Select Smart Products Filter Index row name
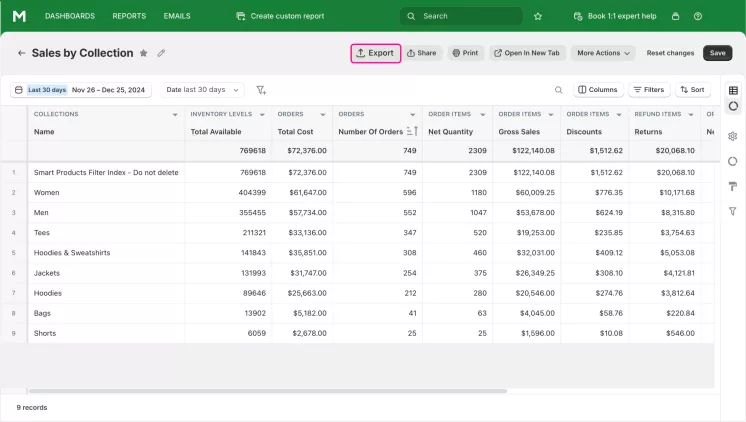The height and width of the screenshot is (422, 746). pyautogui.click(x=106, y=172)
